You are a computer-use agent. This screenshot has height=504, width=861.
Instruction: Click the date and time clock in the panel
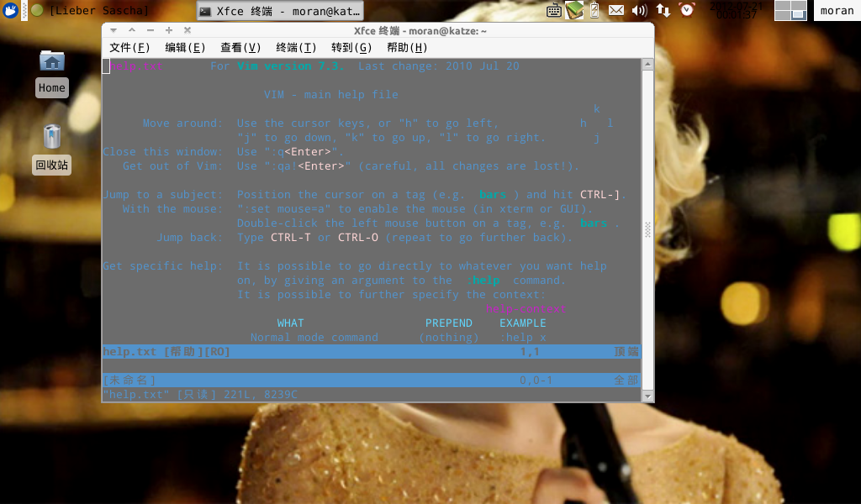click(x=736, y=10)
